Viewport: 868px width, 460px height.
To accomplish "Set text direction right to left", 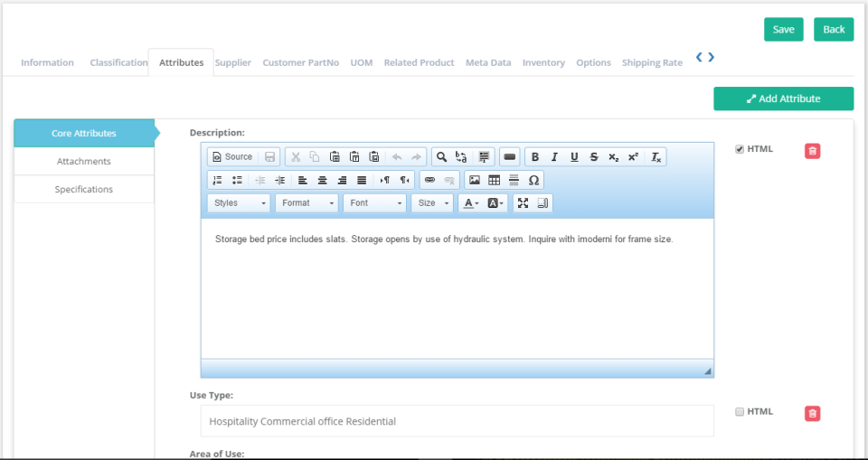I will pos(404,180).
